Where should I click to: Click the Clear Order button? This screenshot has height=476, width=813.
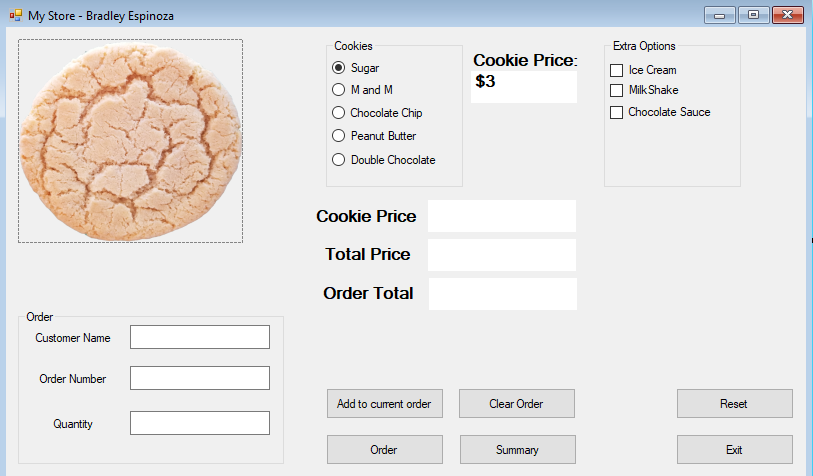click(516, 404)
